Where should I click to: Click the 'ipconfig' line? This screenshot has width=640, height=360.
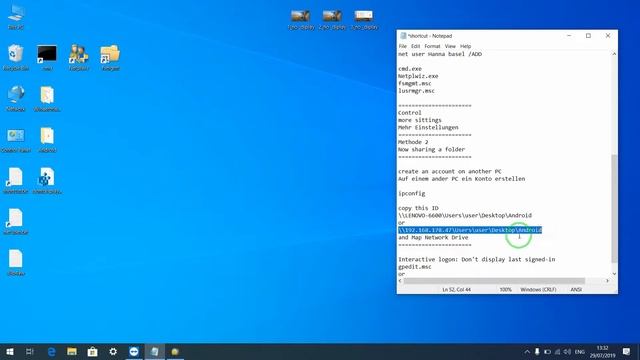point(411,193)
